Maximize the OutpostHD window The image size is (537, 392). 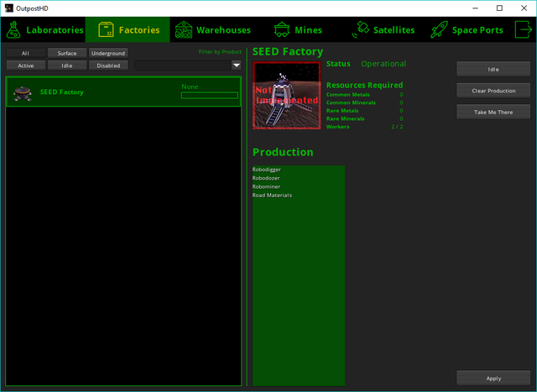(x=499, y=8)
